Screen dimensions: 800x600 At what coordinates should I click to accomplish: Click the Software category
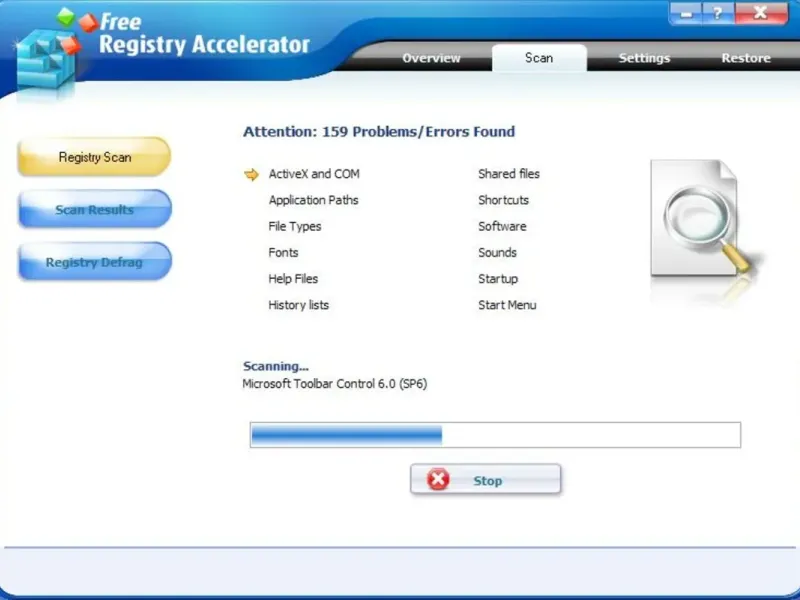pos(502,227)
